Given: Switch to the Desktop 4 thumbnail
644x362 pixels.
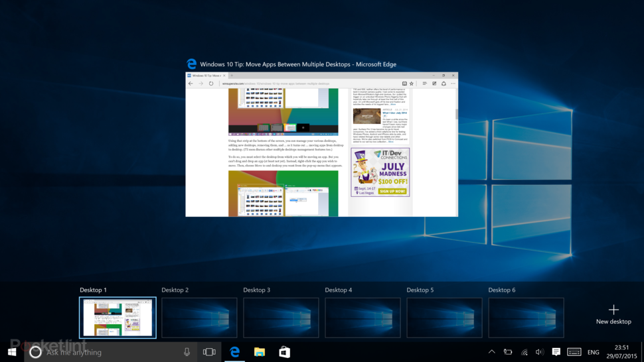Looking at the screenshot, I should (x=362, y=318).
